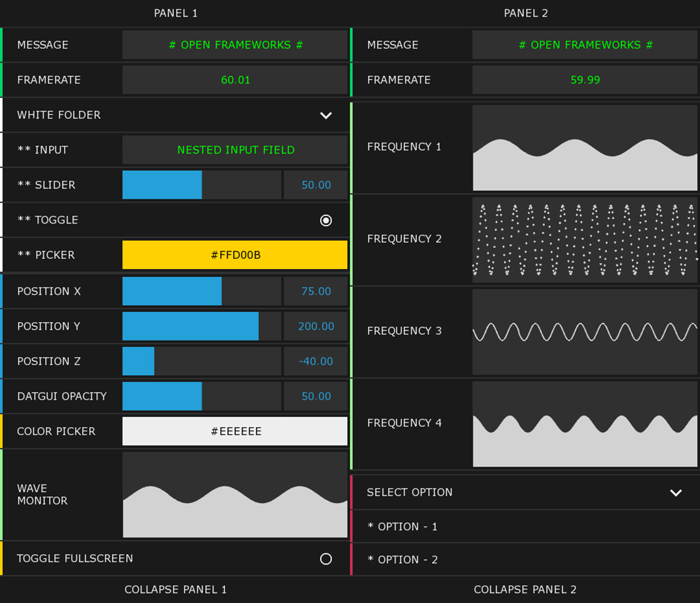Click the Panel 1 Message input field
This screenshot has height=603, width=700.
pyautogui.click(x=235, y=45)
